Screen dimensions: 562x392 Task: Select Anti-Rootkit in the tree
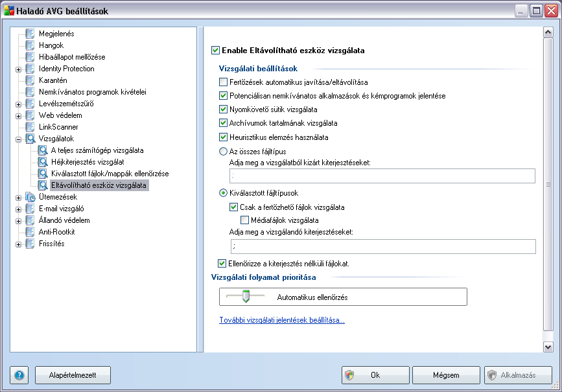56,232
